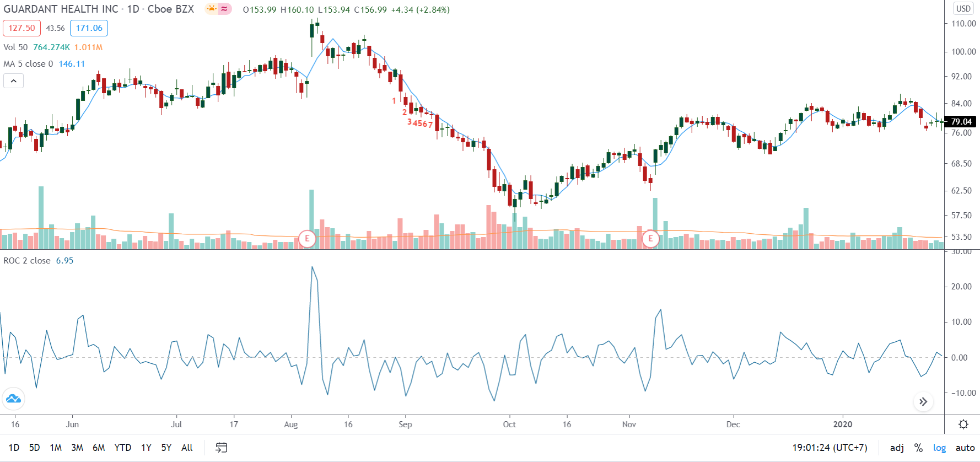Select the 6M time range
The width and height of the screenshot is (980, 462).
point(99,448)
